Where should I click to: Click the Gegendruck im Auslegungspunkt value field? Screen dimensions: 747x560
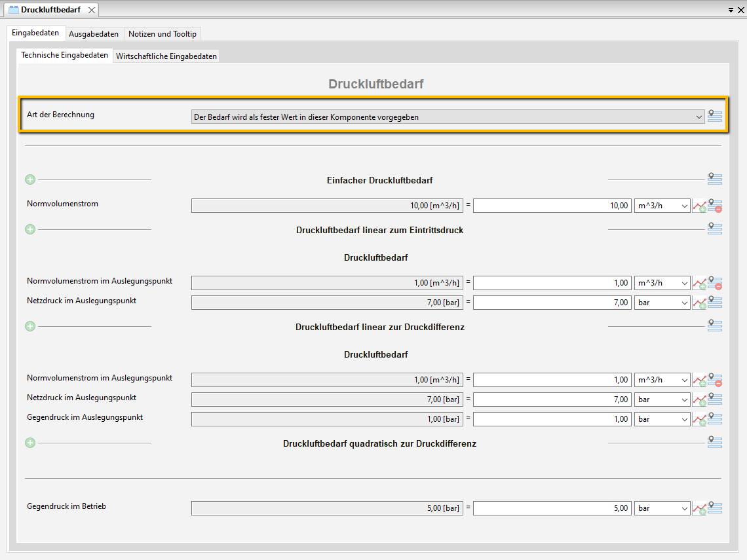(x=552, y=419)
